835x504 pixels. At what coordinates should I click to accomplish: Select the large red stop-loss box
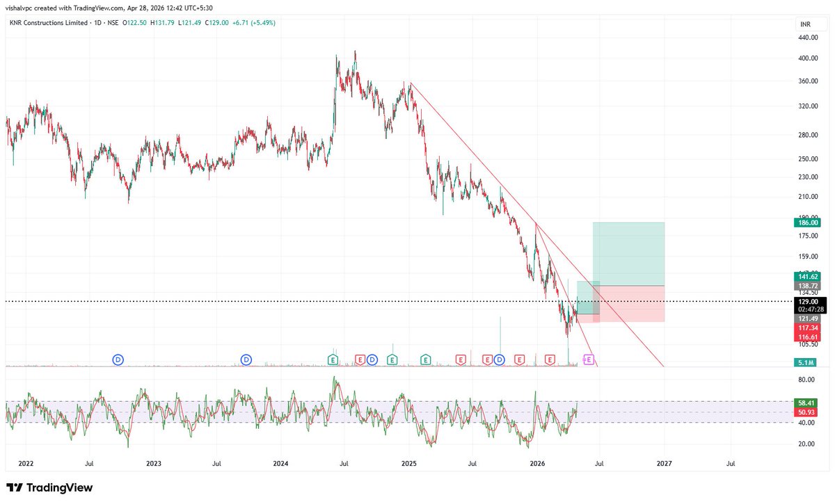coord(628,304)
